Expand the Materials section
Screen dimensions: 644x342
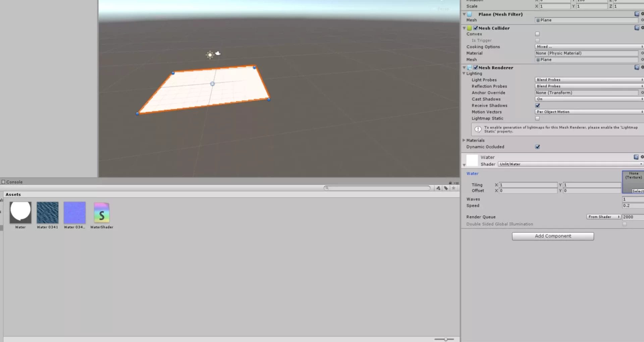tap(464, 140)
